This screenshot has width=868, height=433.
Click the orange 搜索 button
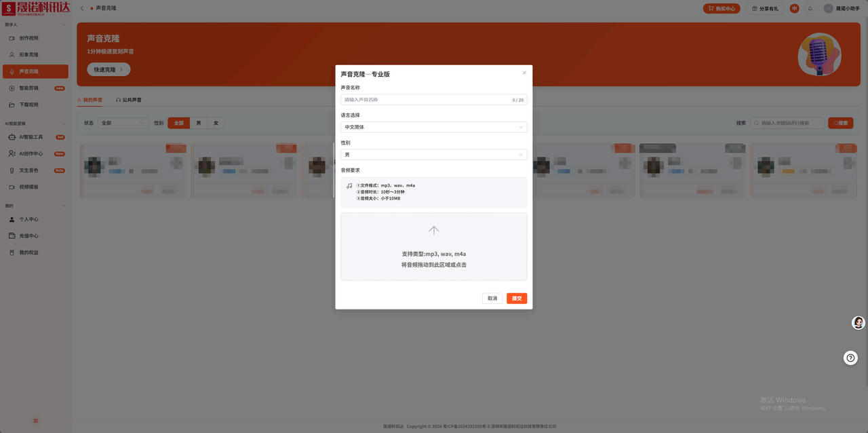[x=841, y=123]
